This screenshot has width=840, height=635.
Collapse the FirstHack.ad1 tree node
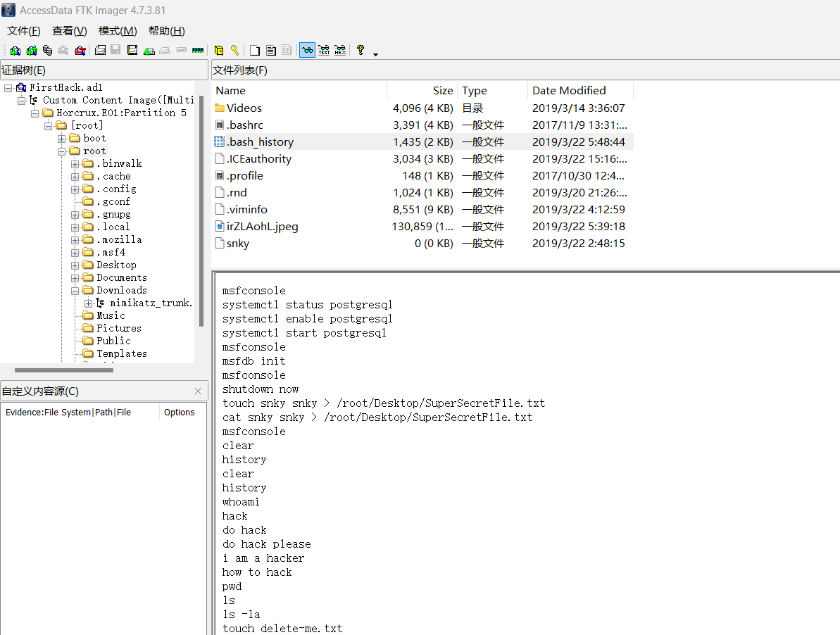pyautogui.click(x=8, y=88)
